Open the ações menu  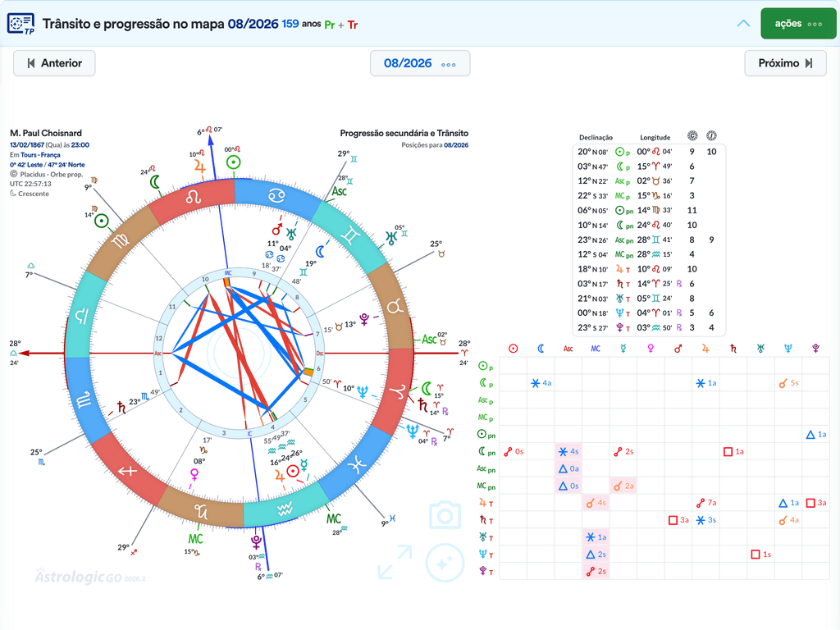(x=798, y=24)
